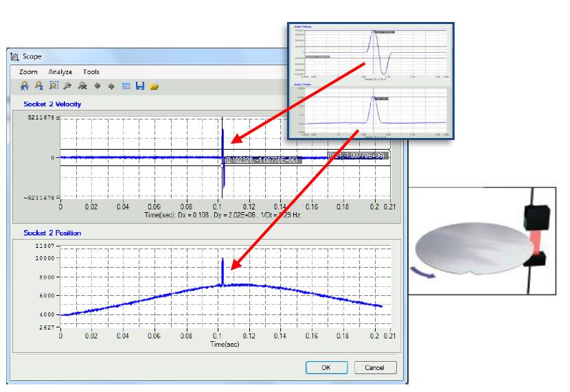Screen dimensions: 570x392
Task: Click the left arrow pan icon
Action: [97, 86]
